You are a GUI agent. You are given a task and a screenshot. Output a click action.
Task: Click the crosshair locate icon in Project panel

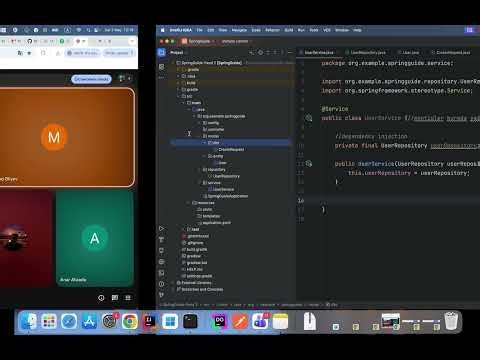point(261,52)
